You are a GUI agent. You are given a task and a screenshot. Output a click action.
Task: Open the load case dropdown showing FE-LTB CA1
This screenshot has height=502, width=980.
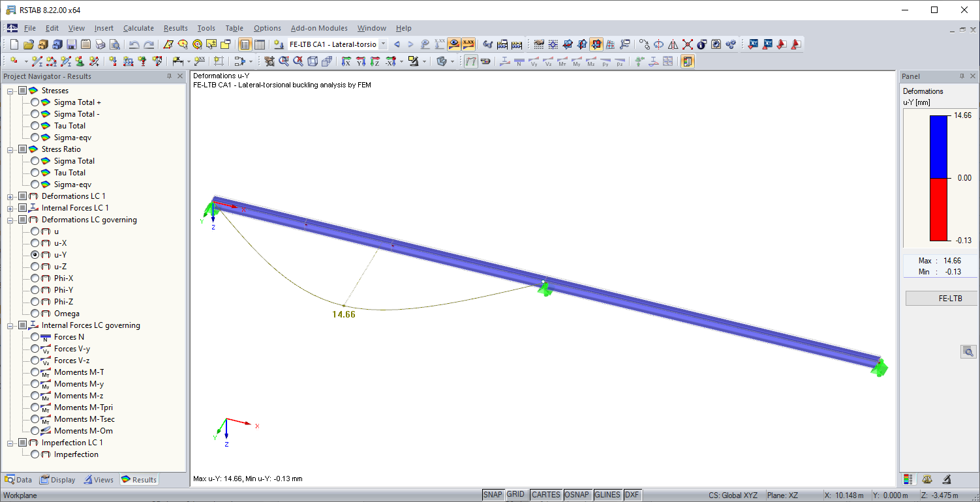click(x=382, y=44)
